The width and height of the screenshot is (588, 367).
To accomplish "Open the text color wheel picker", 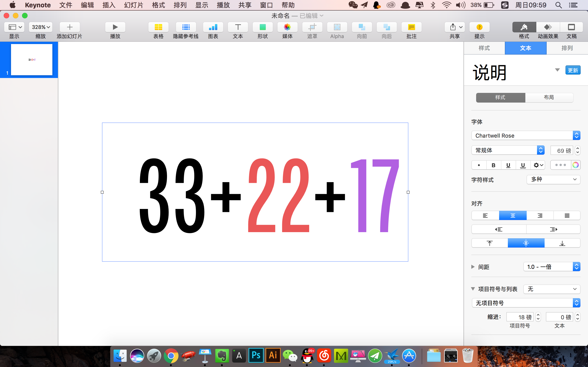I will [x=575, y=165].
